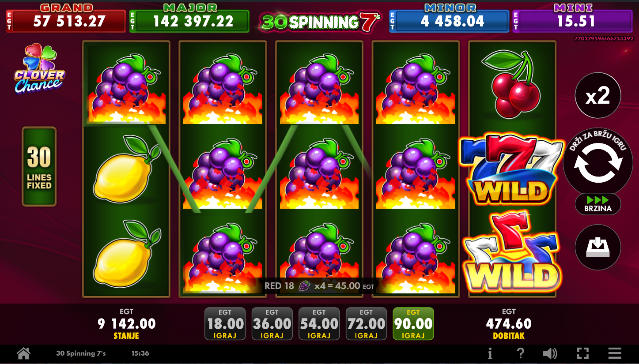Choose the 54.00 IGRAJ bet option
Screen dimensions: 639x364
click(x=319, y=324)
